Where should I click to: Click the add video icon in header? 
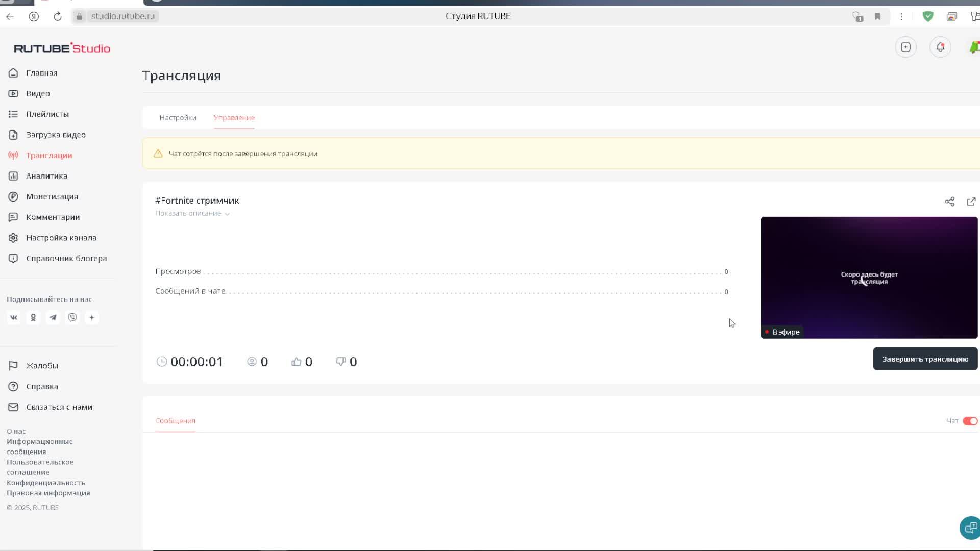[905, 47]
